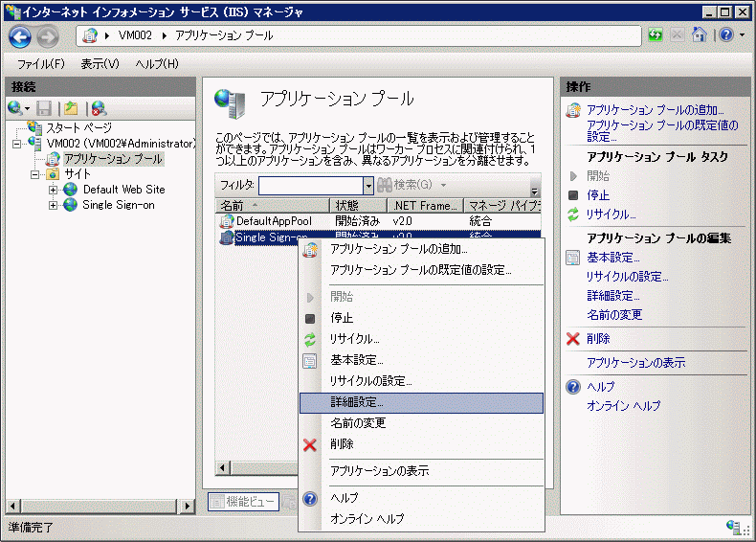Select Default Web Site in tree
756x542 pixels.
click(123, 190)
